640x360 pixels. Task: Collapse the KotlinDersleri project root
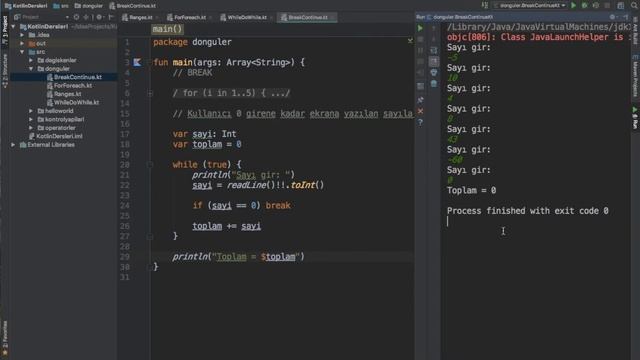pos(13,27)
